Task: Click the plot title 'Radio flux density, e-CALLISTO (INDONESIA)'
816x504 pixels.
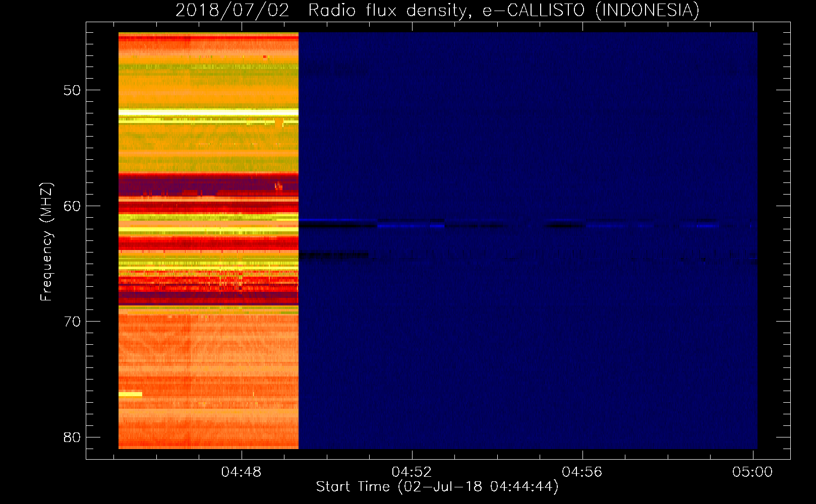Action: click(504, 10)
